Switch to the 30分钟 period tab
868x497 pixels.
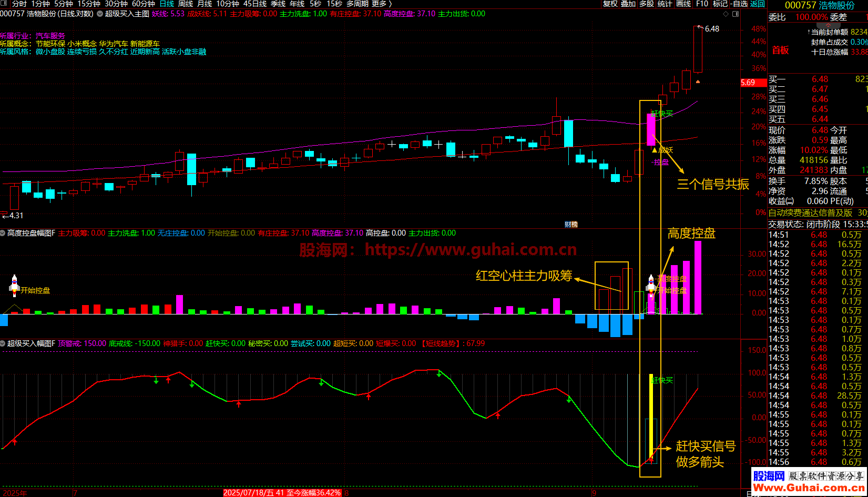pos(116,4)
